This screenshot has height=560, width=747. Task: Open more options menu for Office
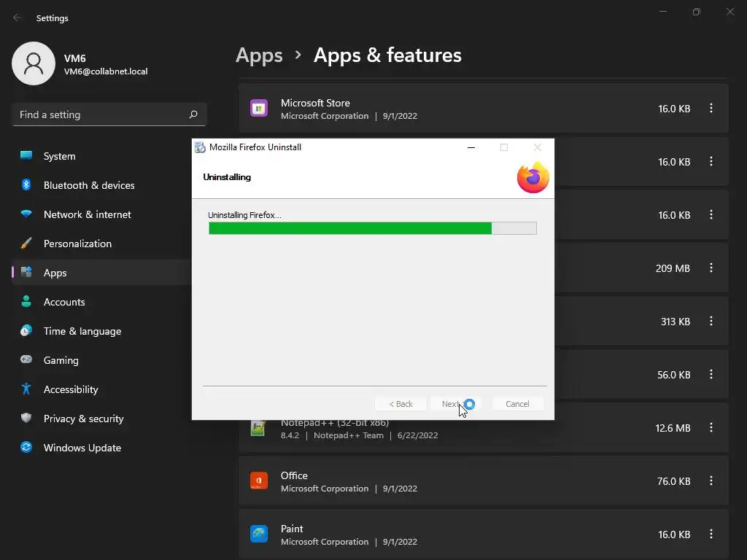711,481
